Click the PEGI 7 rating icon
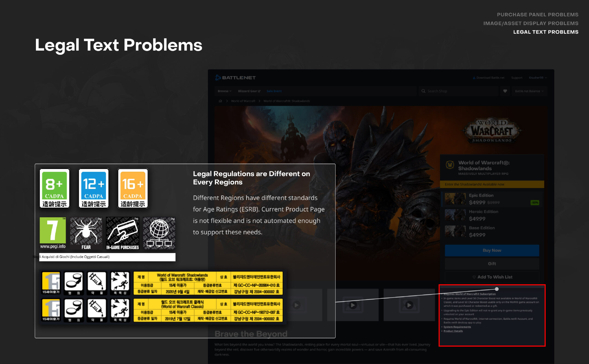The image size is (589, 364). (53, 233)
